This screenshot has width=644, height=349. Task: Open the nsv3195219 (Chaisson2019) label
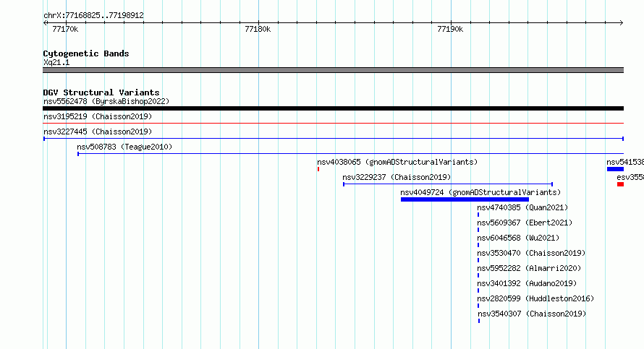(98, 116)
